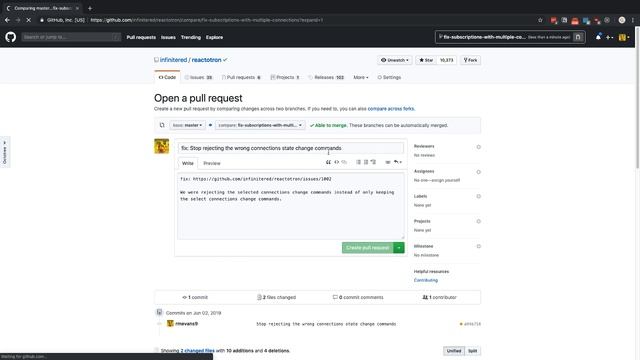Select Split diff view
This screenshot has width=640, height=360.
pos(472,351)
